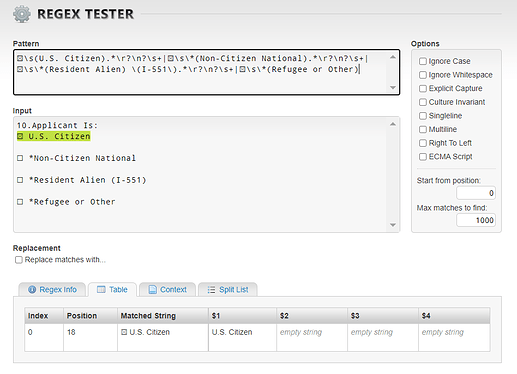Click the Pattern box scroll up arrow
Viewport: 517px width, 374px height.
tap(393, 57)
